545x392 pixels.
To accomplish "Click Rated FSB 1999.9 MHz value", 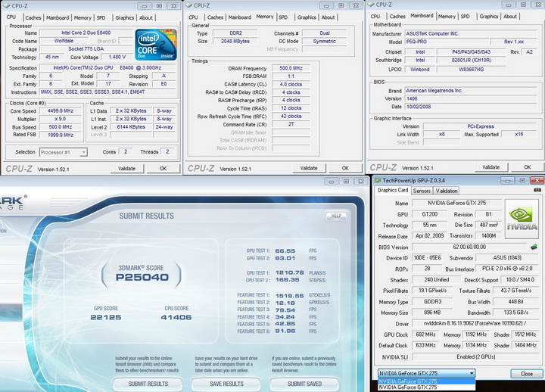I will (61, 135).
